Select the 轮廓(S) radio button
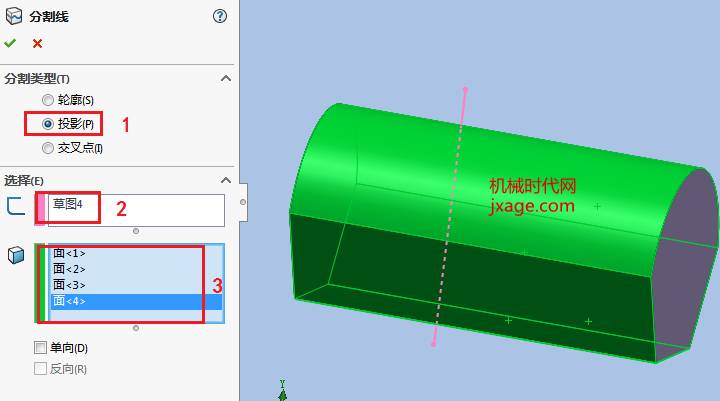 (48, 100)
